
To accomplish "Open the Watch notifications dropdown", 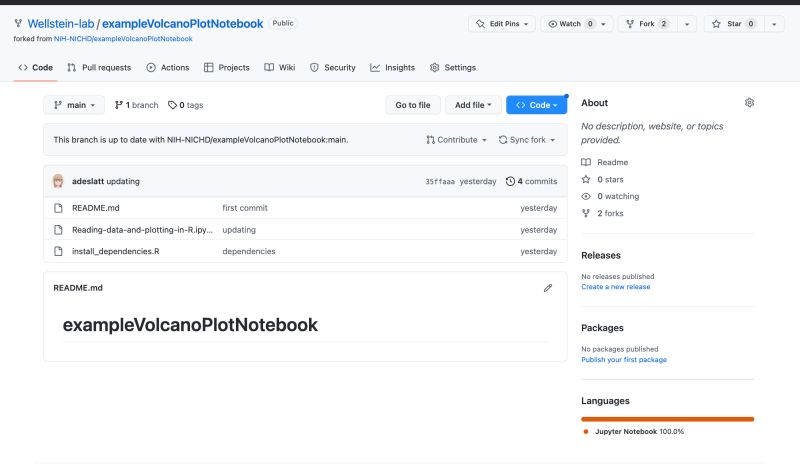I will point(577,23).
